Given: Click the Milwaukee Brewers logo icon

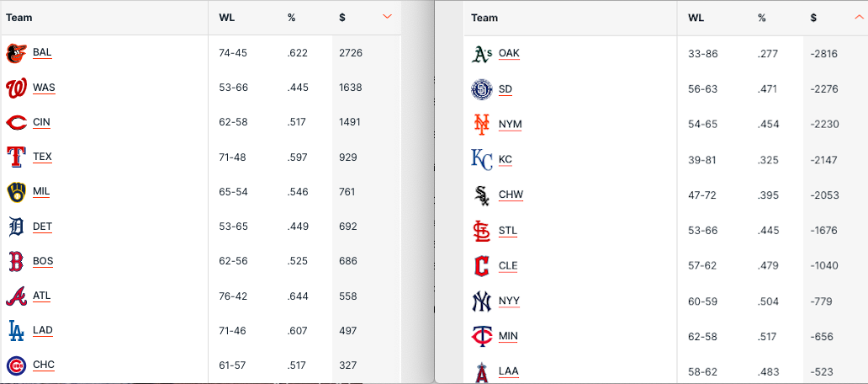Looking at the screenshot, I should (x=16, y=192).
